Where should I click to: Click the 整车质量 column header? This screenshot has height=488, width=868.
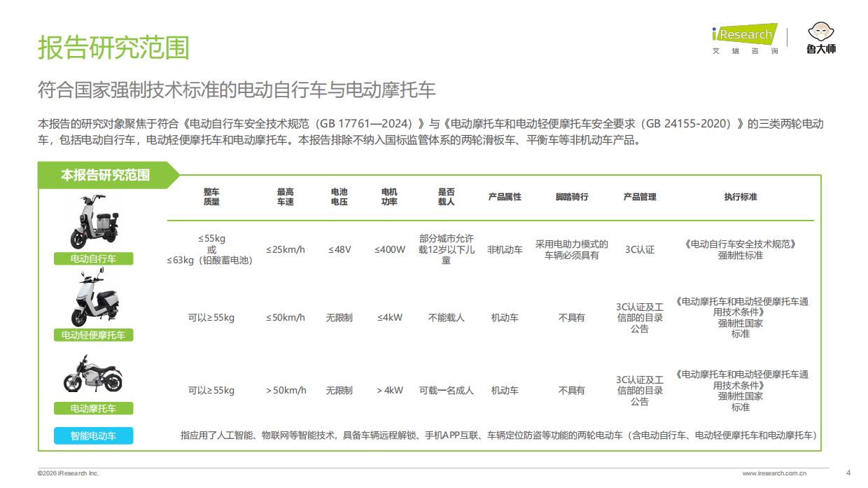point(212,197)
